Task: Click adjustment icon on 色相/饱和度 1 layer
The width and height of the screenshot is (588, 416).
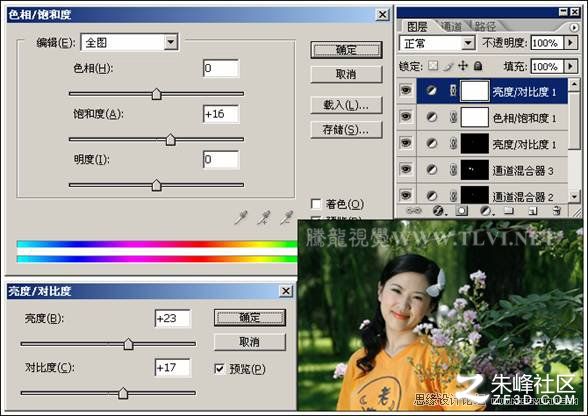Action: [x=432, y=117]
